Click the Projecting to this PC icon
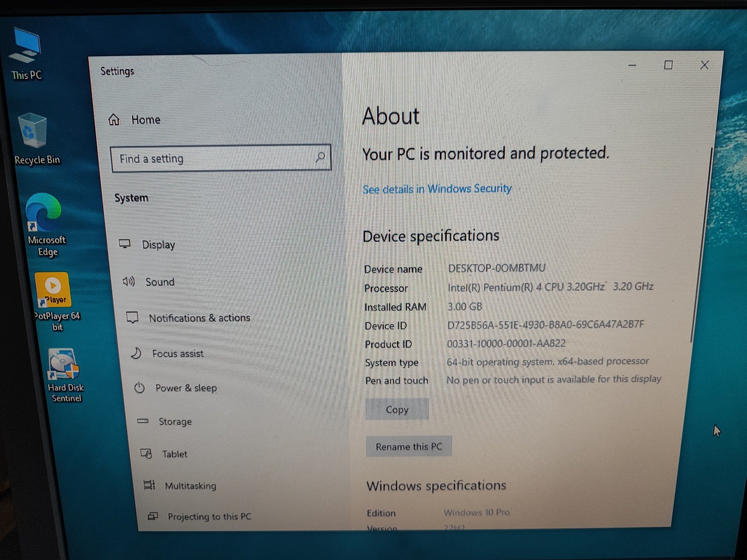This screenshot has height=560, width=747. [153, 516]
